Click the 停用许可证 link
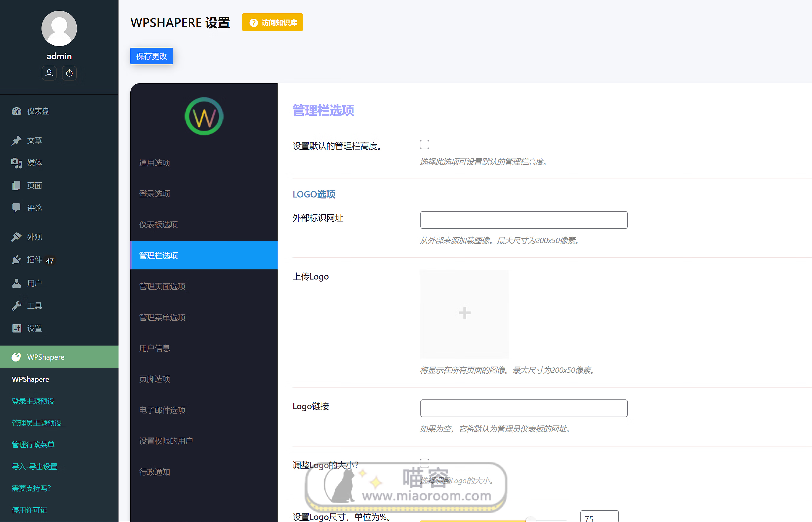Screen dimensions: 812x522 [30, 510]
